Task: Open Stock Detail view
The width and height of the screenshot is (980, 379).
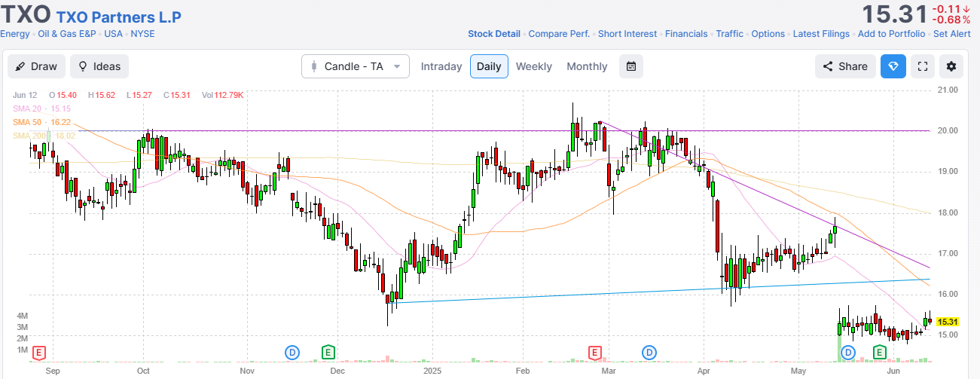Action: pyautogui.click(x=494, y=34)
